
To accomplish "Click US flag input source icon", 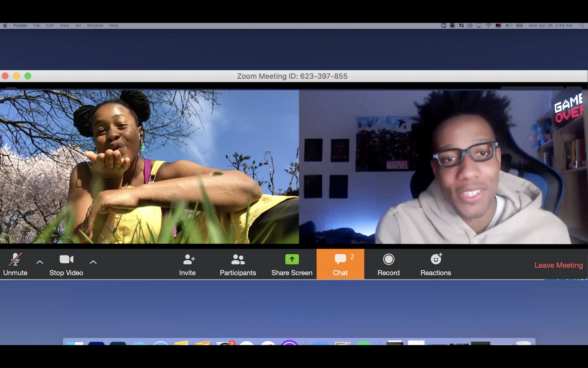I will pos(498,26).
